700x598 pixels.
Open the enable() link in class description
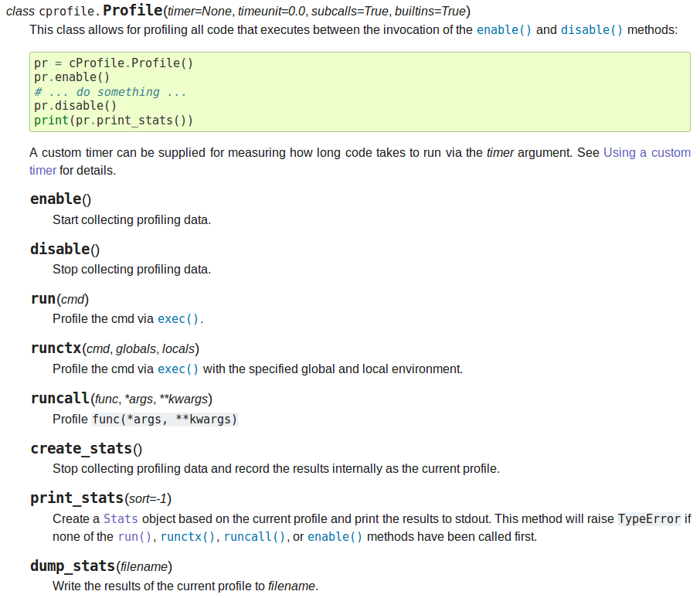click(504, 30)
